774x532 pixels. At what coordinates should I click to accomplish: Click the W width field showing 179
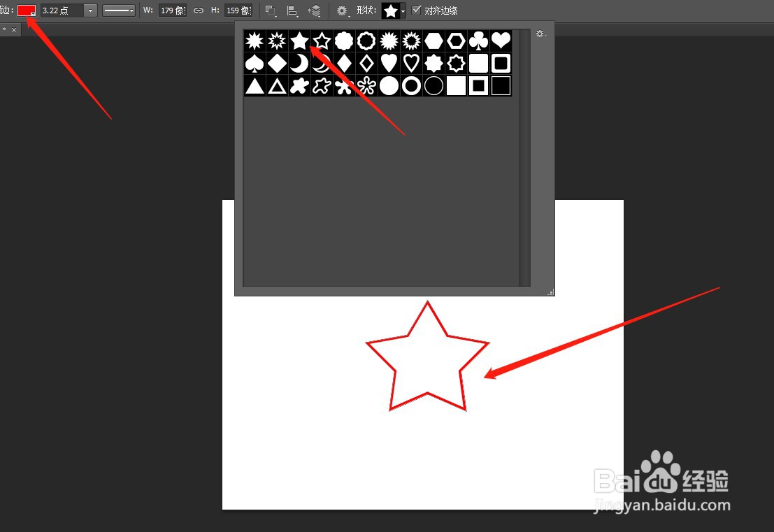[x=173, y=10]
